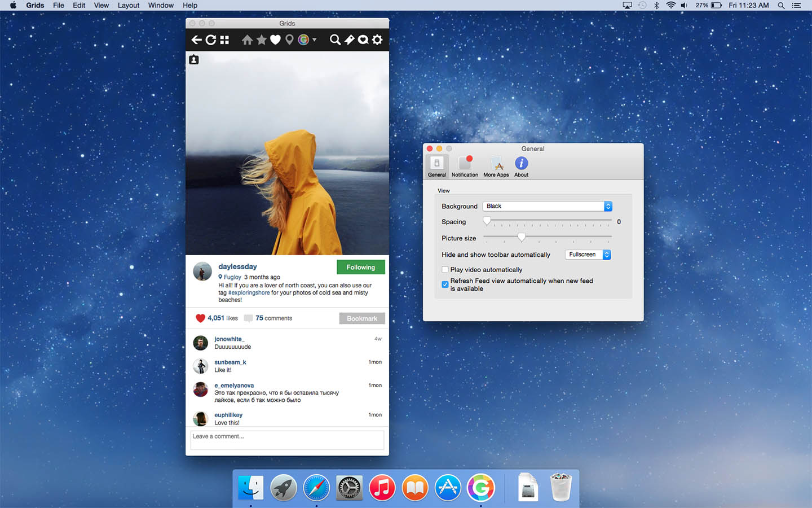Open the Background color dropdown
The width and height of the screenshot is (812, 508).
pos(547,206)
